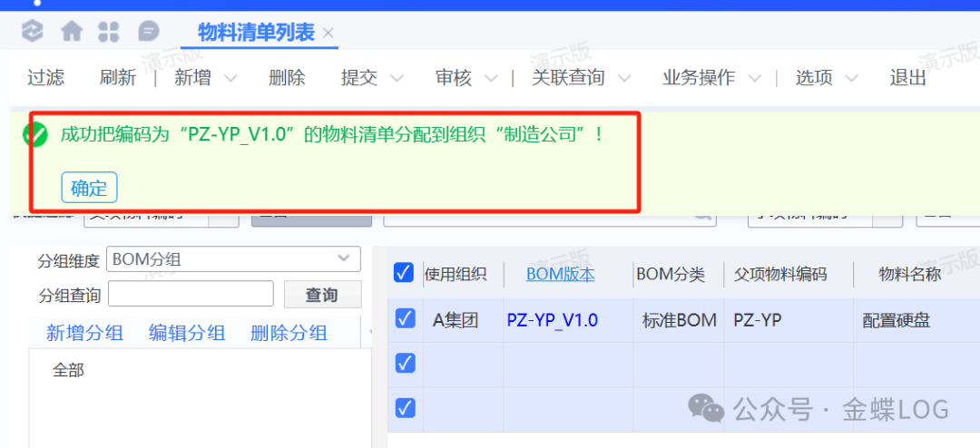Click the 查询 search button

click(321, 295)
